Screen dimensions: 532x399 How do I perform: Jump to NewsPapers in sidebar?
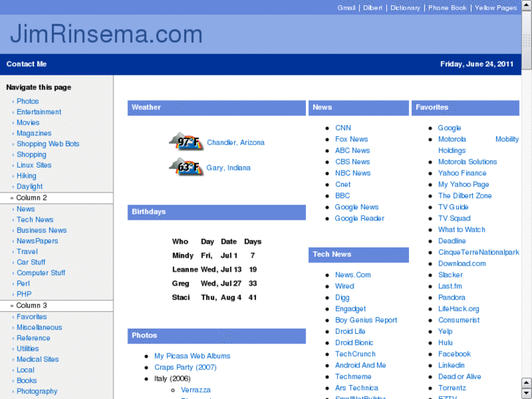point(37,241)
